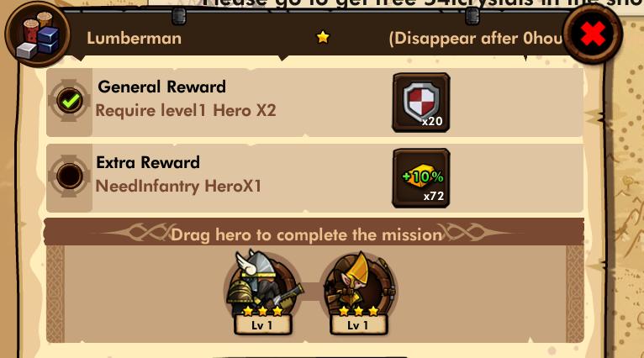This screenshot has width=644, height=358.
Task: Open the resource blocks icon in header
Action: click(x=37, y=34)
